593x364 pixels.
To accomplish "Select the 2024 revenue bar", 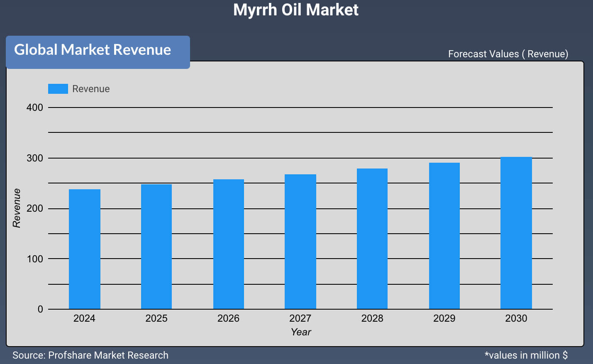I will 85,249.
